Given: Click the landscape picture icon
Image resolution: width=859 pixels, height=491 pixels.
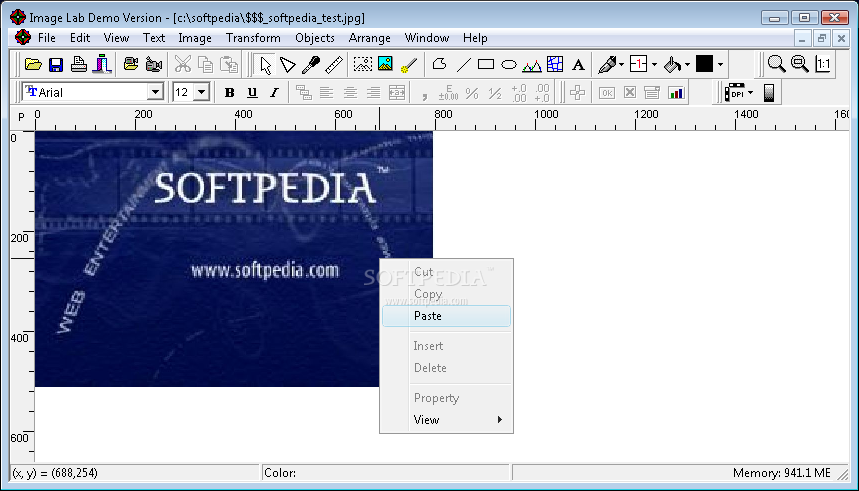Looking at the screenshot, I should point(385,65).
